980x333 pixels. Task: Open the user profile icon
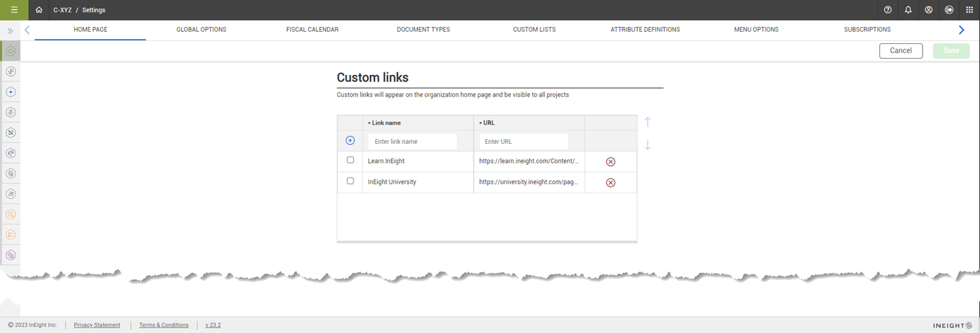coord(929,10)
